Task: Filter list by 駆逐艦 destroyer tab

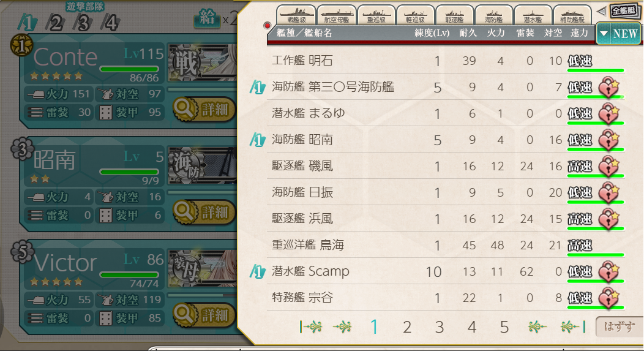Action: [x=454, y=15]
